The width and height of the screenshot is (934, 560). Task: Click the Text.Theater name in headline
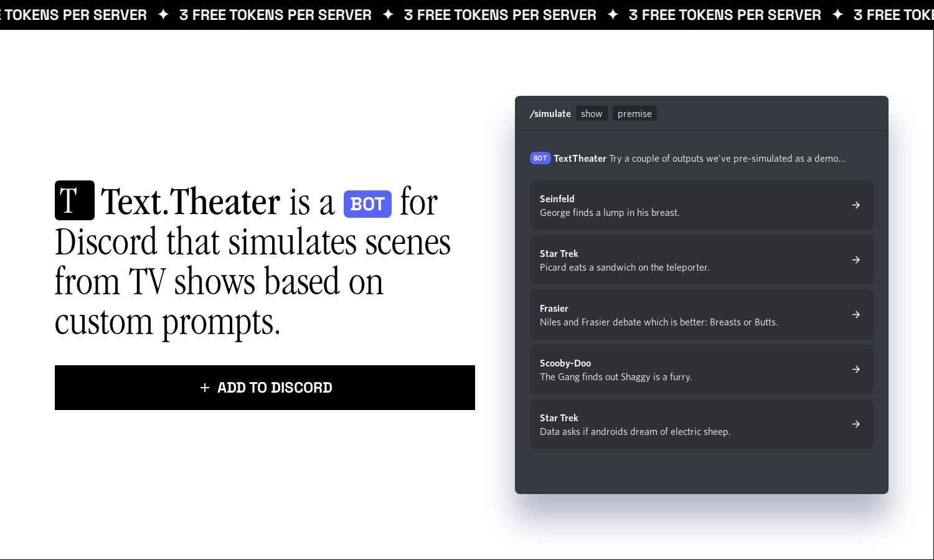(191, 202)
